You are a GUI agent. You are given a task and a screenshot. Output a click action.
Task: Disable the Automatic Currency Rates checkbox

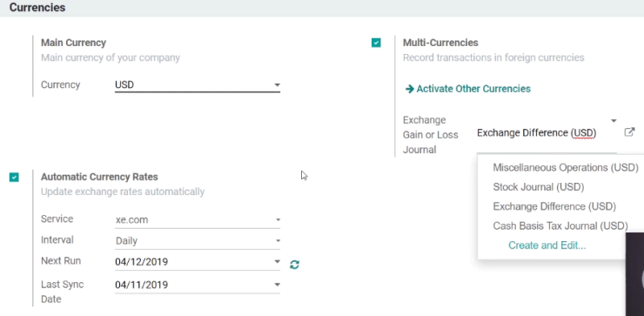coord(14,177)
